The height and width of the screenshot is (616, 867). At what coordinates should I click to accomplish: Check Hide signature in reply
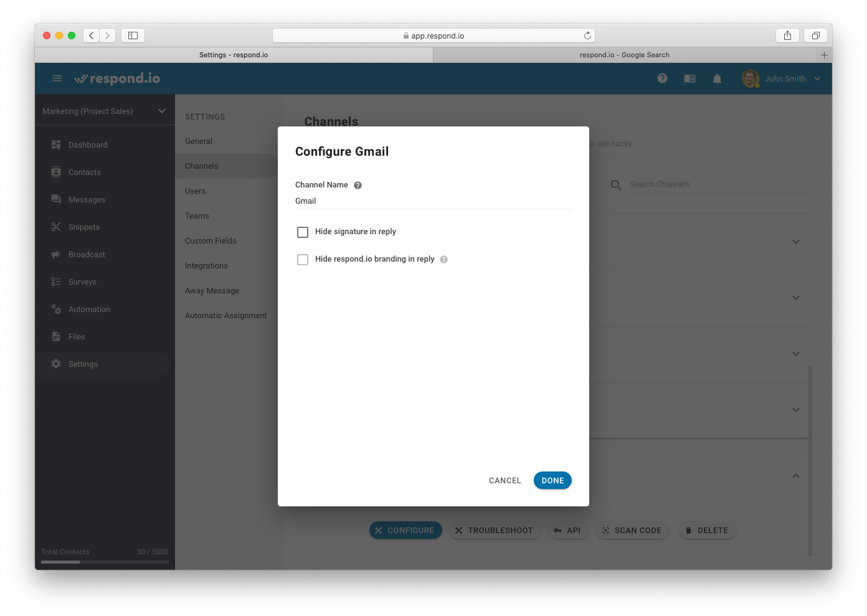click(x=303, y=232)
